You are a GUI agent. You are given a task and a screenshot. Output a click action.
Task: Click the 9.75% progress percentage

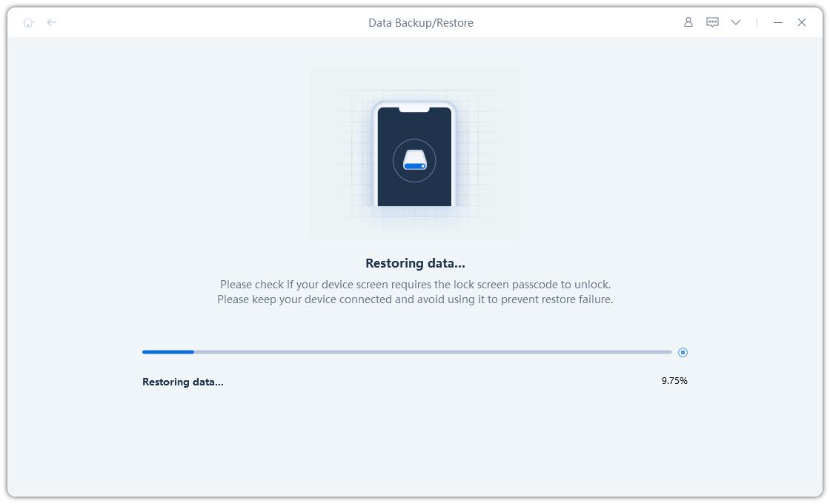tap(674, 380)
